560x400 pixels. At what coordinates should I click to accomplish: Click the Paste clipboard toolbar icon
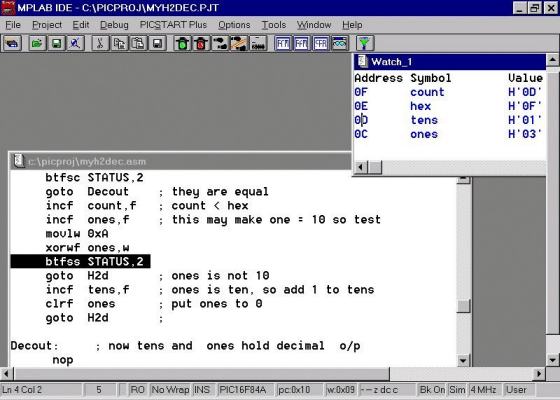[138, 44]
